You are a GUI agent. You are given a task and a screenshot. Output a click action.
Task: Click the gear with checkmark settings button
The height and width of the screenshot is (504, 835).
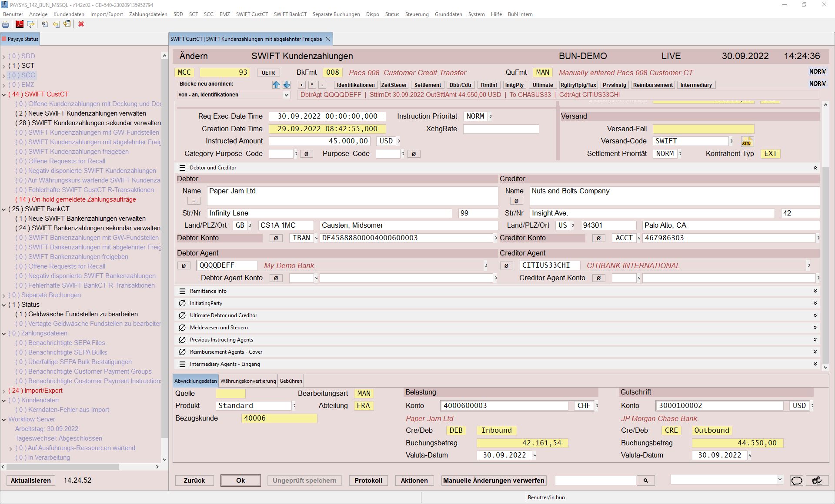(817, 481)
